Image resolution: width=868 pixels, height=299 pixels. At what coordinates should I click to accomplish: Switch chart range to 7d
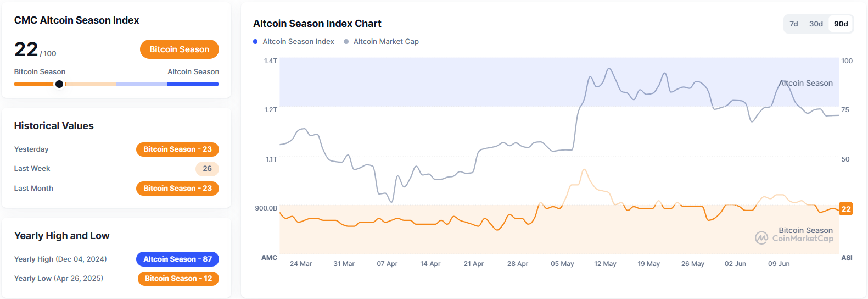(x=793, y=24)
